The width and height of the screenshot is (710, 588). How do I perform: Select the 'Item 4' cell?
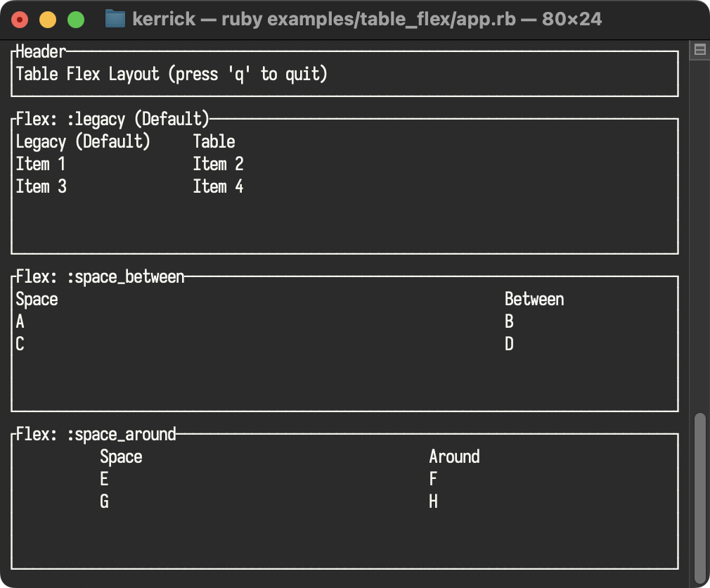(218, 186)
